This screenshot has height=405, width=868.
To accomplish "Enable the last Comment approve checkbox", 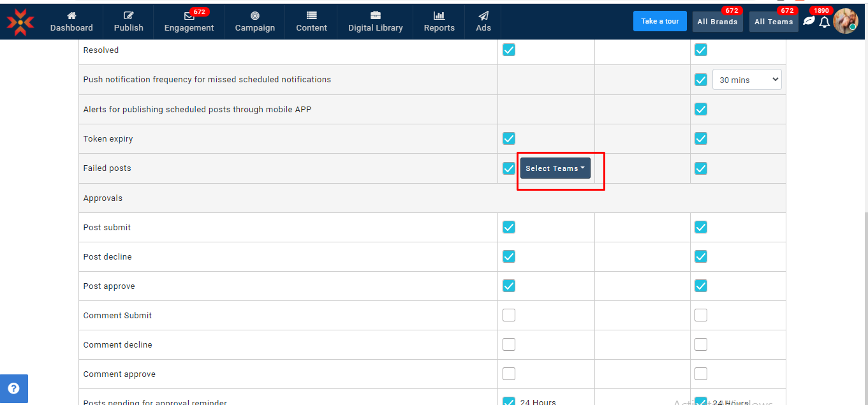I will pos(701,374).
